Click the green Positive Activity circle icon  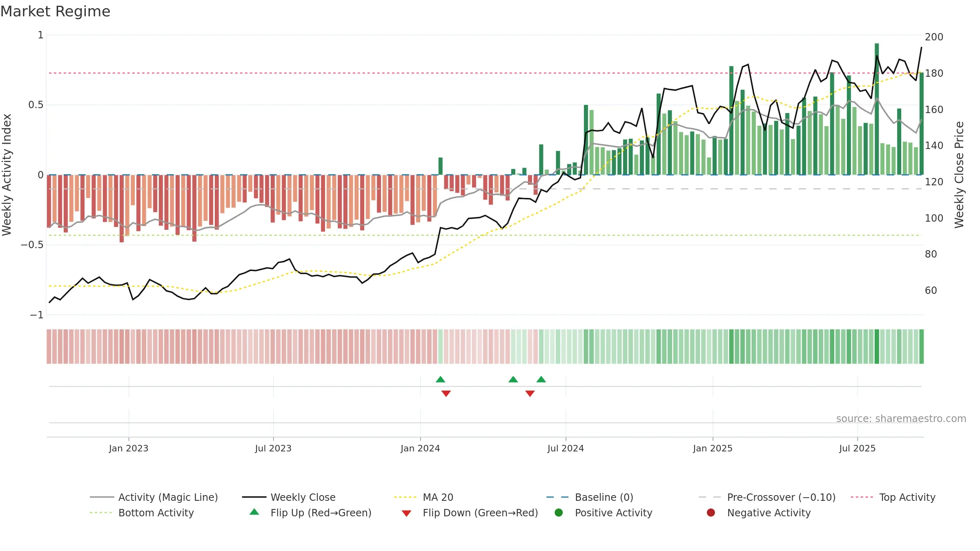click(x=559, y=513)
